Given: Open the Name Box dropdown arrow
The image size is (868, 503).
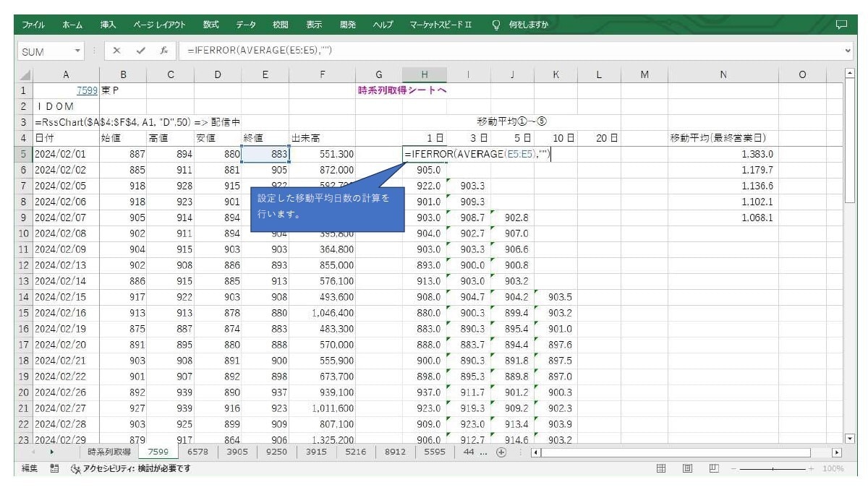Looking at the screenshot, I should click(x=78, y=51).
